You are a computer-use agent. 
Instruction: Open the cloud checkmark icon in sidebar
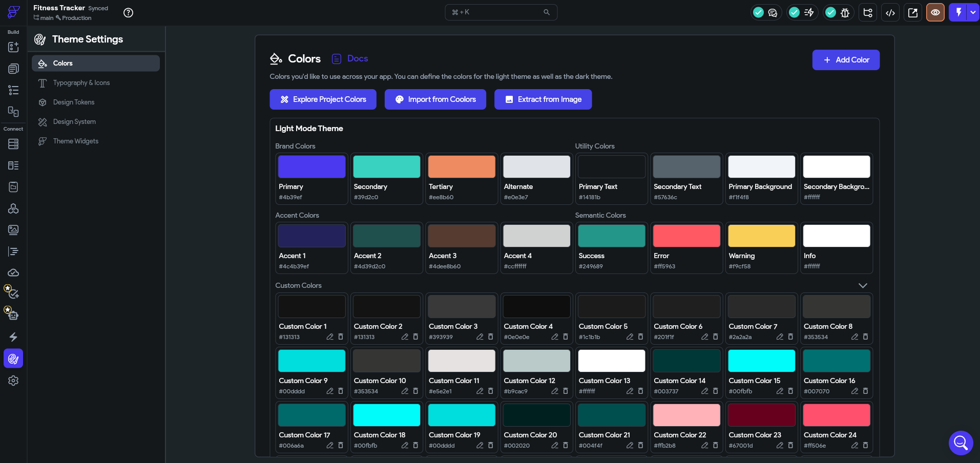click(x=13, y=273)
